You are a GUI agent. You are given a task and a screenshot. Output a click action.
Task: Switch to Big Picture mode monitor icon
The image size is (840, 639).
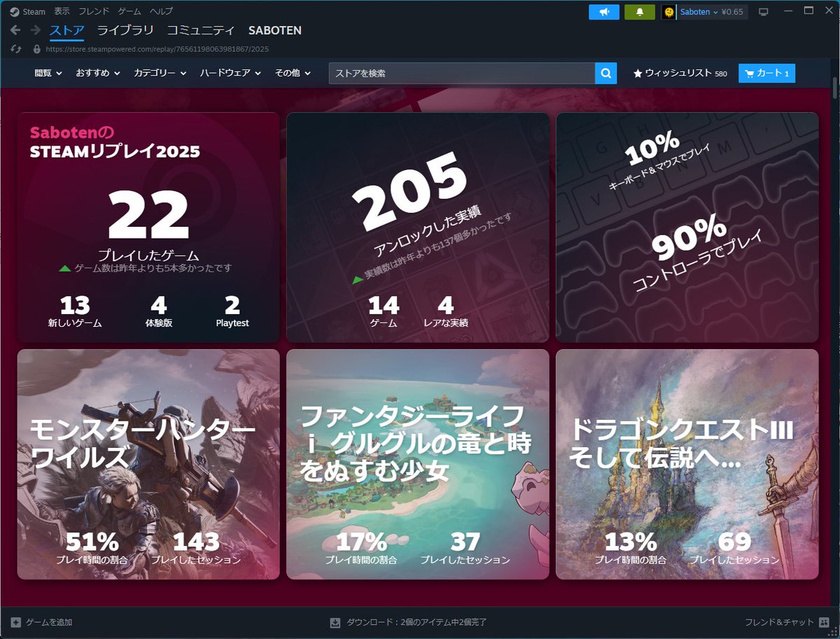(x=764, y=12)
